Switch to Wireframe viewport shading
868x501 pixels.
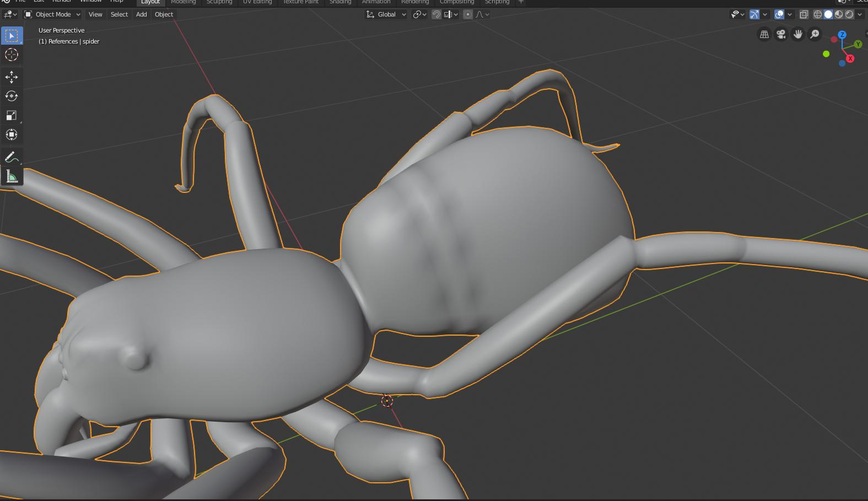tap(818, 14)
